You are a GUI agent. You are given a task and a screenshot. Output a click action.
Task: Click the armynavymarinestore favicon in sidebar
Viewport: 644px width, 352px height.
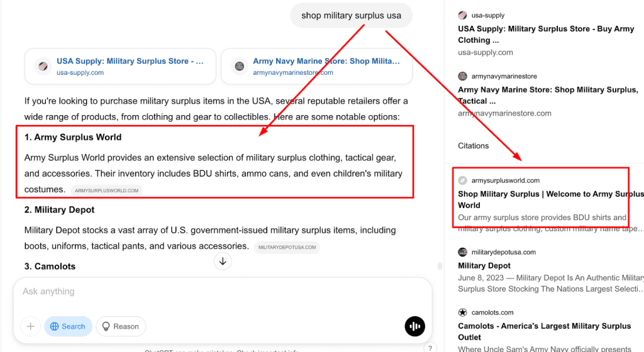pyautogui.click(x=462, y=76)
